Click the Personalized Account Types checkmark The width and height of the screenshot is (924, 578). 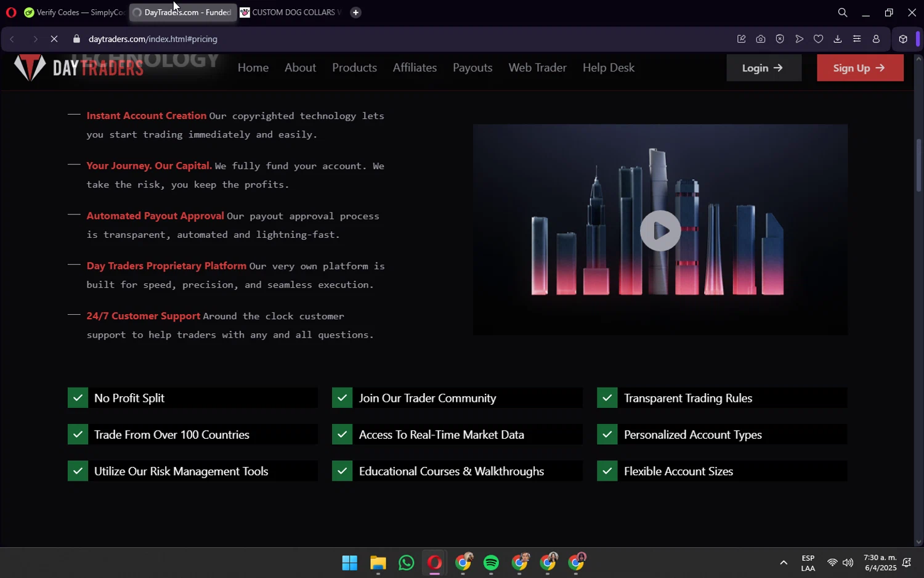[x=607, y=434]
